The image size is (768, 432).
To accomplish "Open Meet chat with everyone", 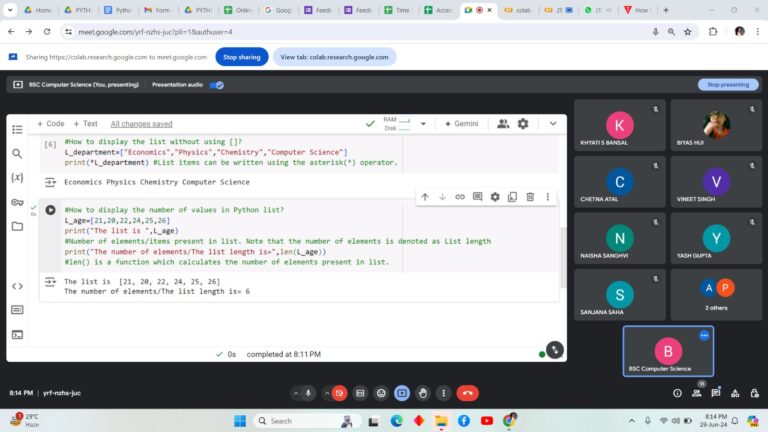I will [x=717, y=393].
